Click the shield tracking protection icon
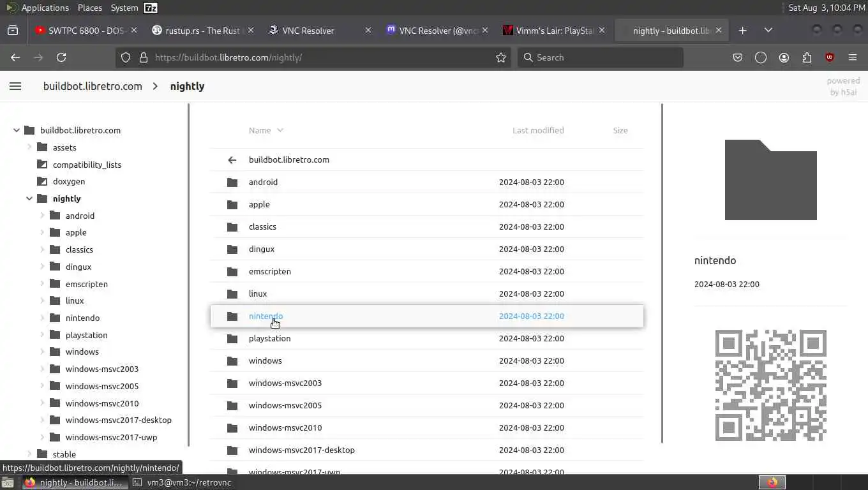This screenshot has width=868, height=490. click(126, 57)
